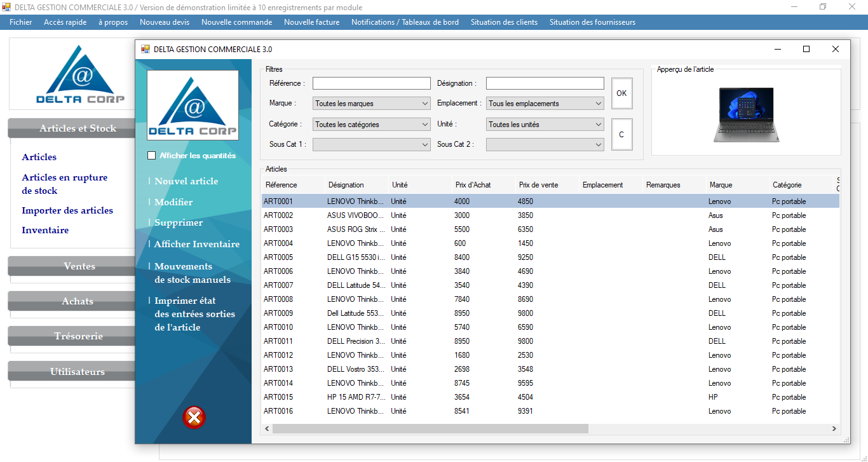Image resolution: width=868 pixels, height=462 pixels.
Task: Click Articles en rupture de stock link
Action: (x=64, y=184)
